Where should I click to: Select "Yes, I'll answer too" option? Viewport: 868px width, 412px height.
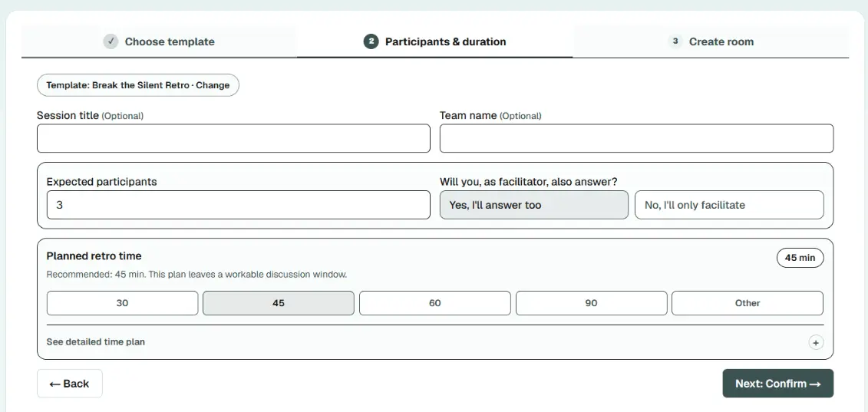(x=533, y=205)
